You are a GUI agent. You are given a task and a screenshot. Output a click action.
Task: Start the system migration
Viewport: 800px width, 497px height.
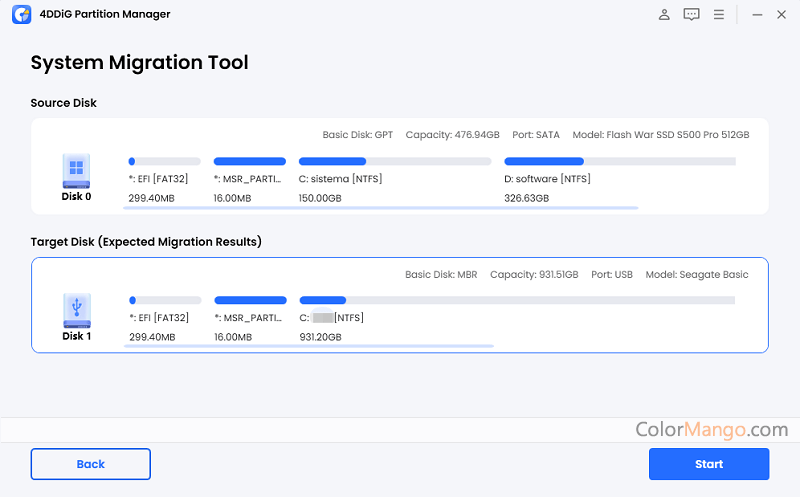point(708,464)
